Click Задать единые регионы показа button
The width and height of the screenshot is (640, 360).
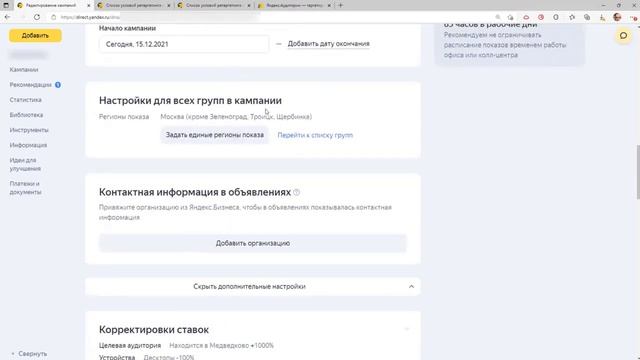(x=215, y=135)
